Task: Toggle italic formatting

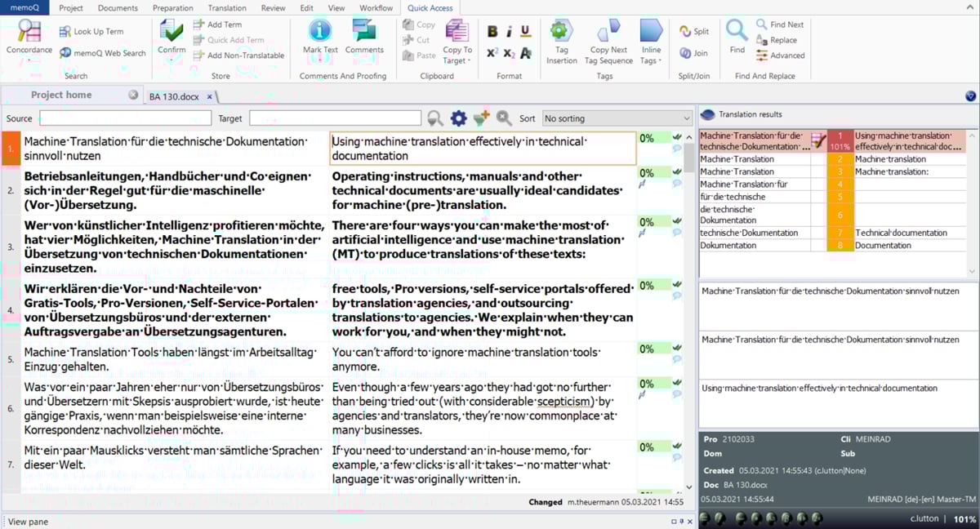Action: (509, 32)
